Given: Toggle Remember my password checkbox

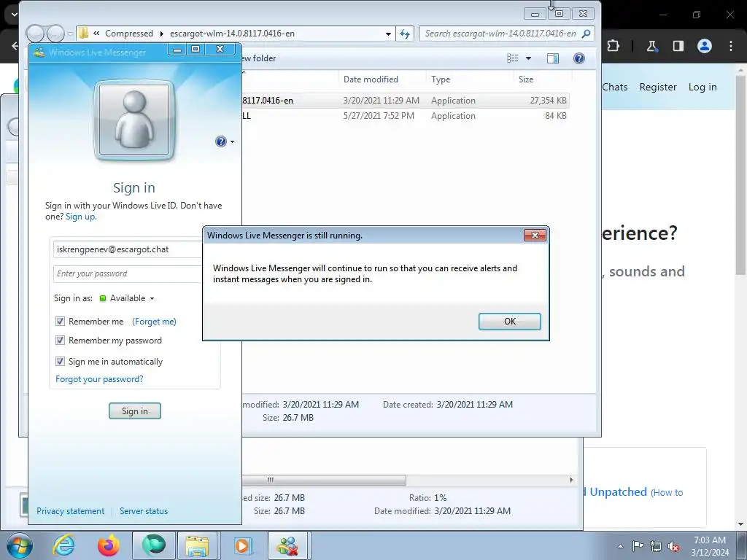Looking at the screenshot, I should pyautogui.click(x=60, y=341).
